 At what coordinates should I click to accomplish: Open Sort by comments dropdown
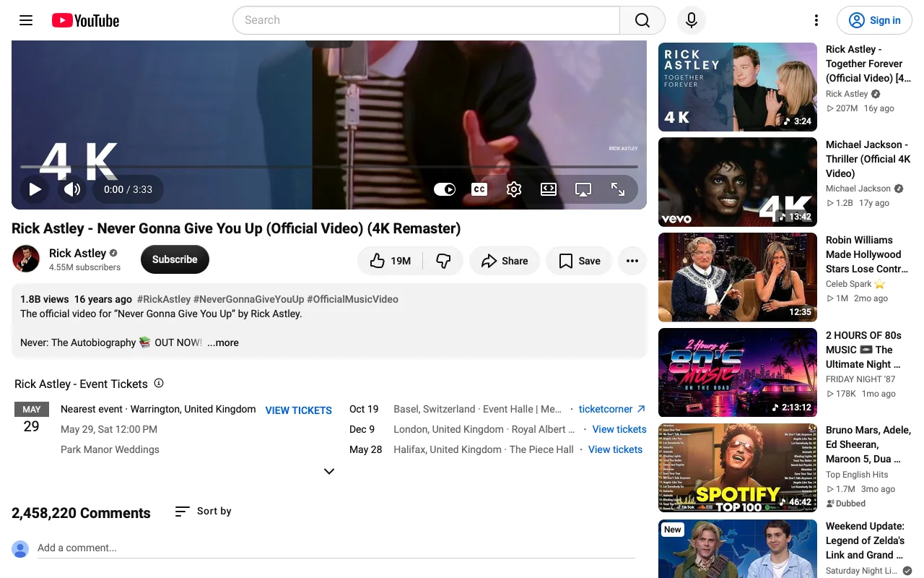204,511
